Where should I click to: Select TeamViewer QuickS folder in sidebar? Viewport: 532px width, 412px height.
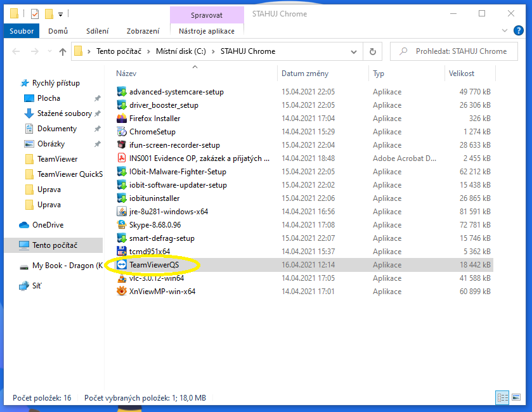pyautogui.click(x=70, y=174)
